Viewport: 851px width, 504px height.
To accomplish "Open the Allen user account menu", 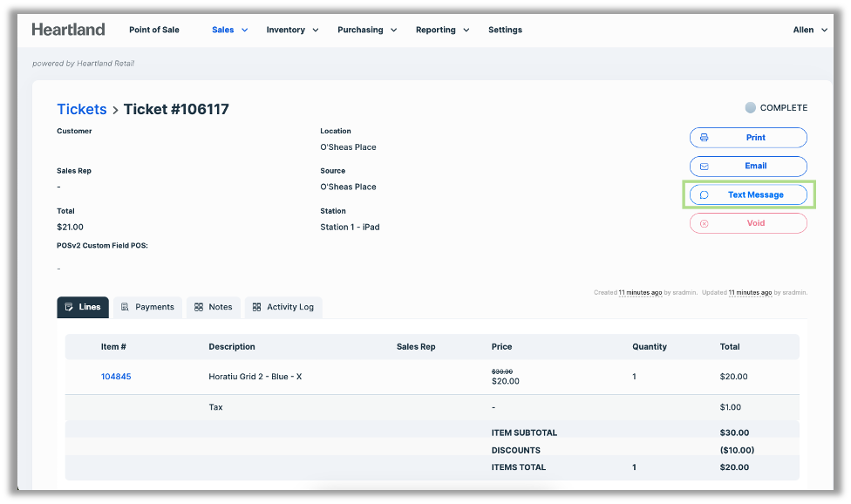I will (x=809, y=30).
